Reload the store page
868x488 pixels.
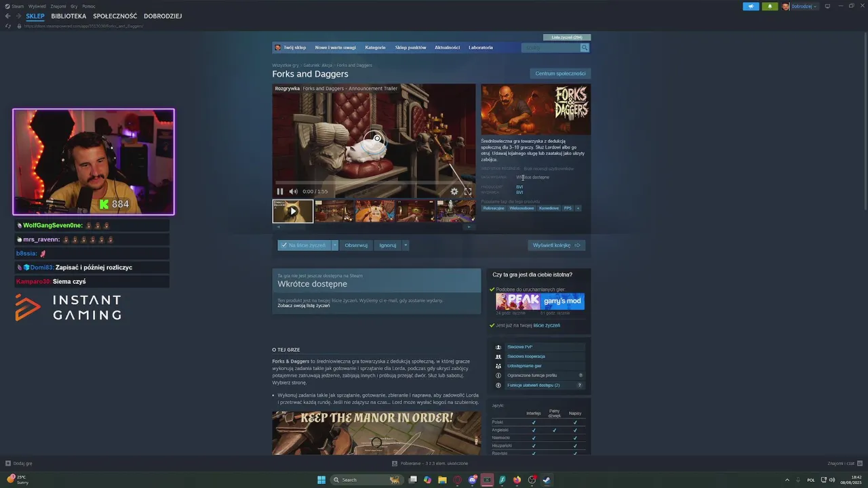coord(8,26)
